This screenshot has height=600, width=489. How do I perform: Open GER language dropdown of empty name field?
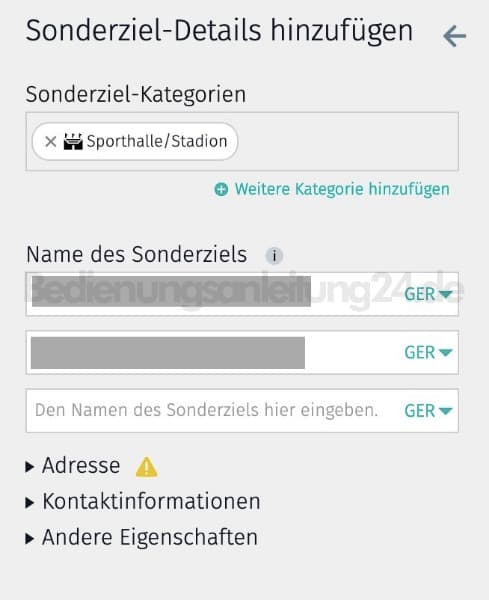[x=428, y=411]
